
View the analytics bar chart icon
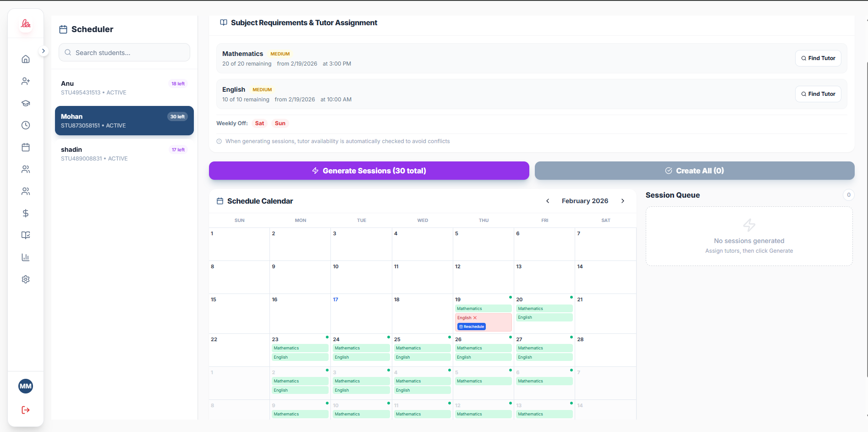pyautogui.click(x=26, y=257)
